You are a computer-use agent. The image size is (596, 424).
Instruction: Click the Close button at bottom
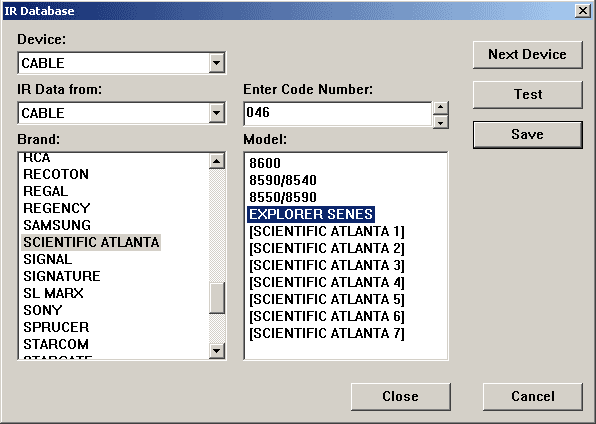pyautogui.click(x=401, y=397)
